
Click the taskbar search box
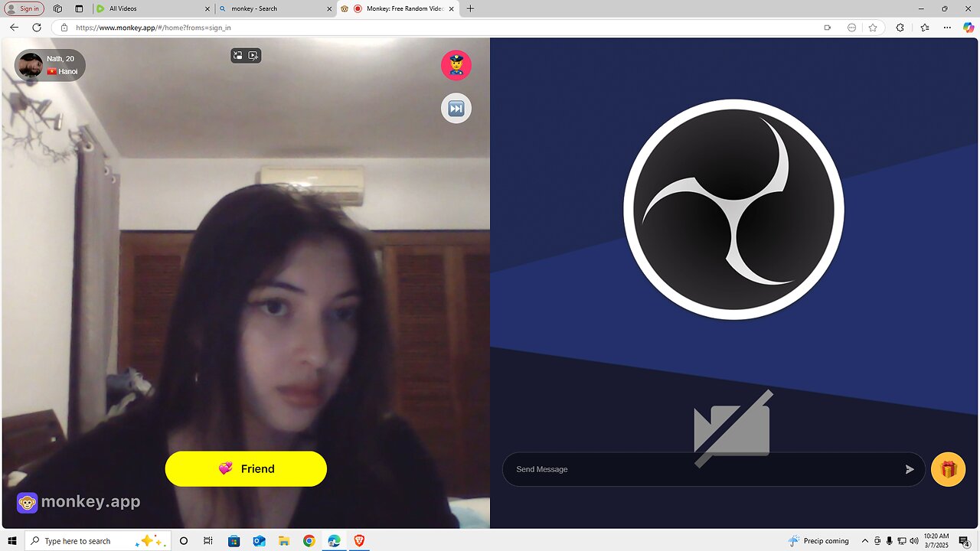point(100,541)
